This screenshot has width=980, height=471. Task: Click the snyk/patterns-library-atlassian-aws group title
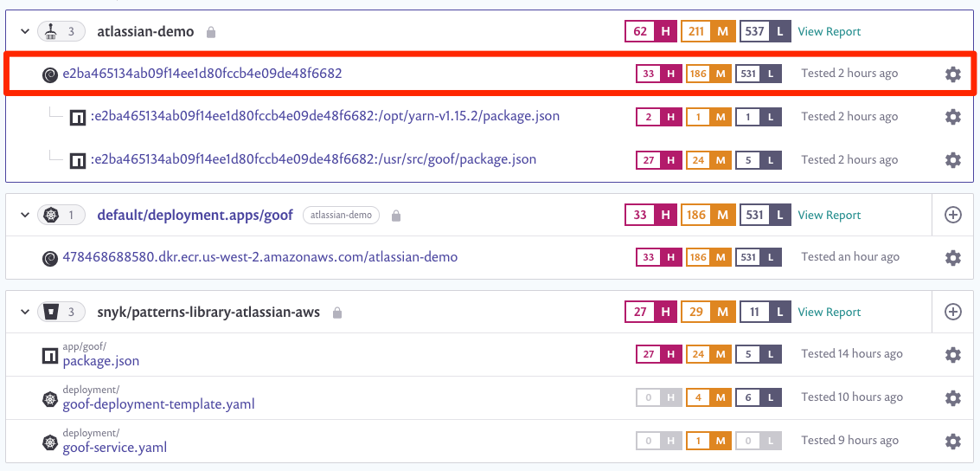208,312
